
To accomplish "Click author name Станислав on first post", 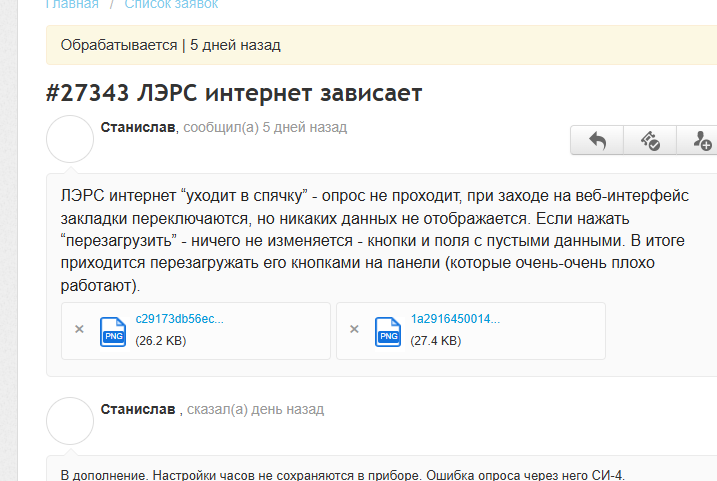I will click(138, 128).
